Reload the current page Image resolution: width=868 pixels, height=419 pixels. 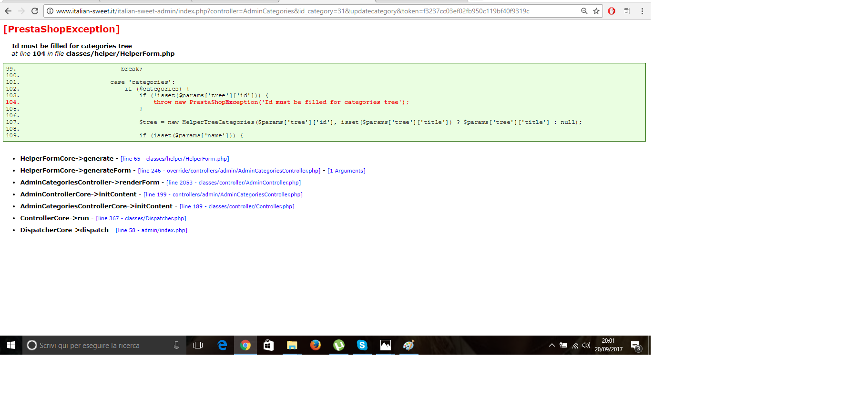pyautogui.click(x=35, y=11)
